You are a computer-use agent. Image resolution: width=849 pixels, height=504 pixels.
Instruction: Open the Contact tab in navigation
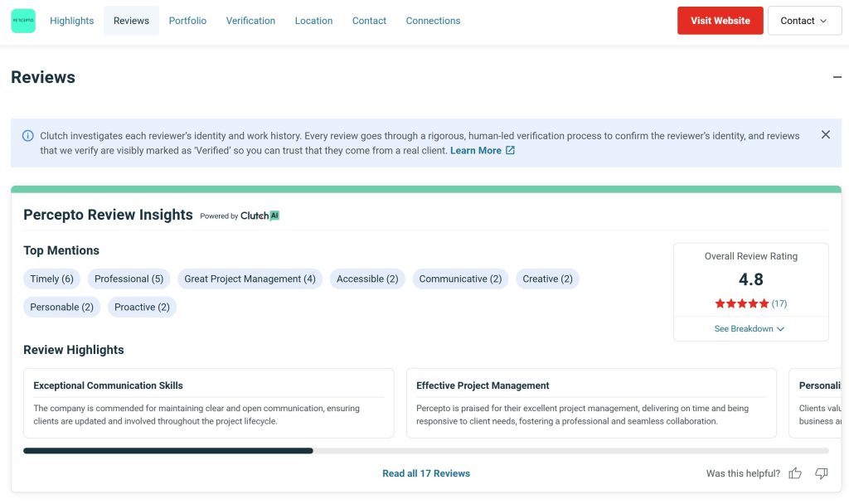coord(369,21)
